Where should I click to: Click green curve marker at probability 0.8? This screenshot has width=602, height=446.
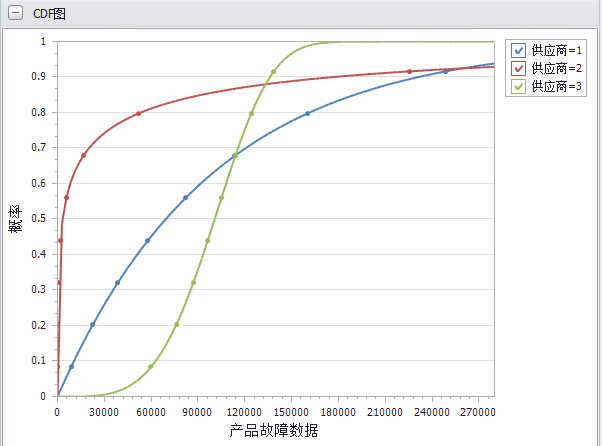pyautogui.click(x=251, y=113)
